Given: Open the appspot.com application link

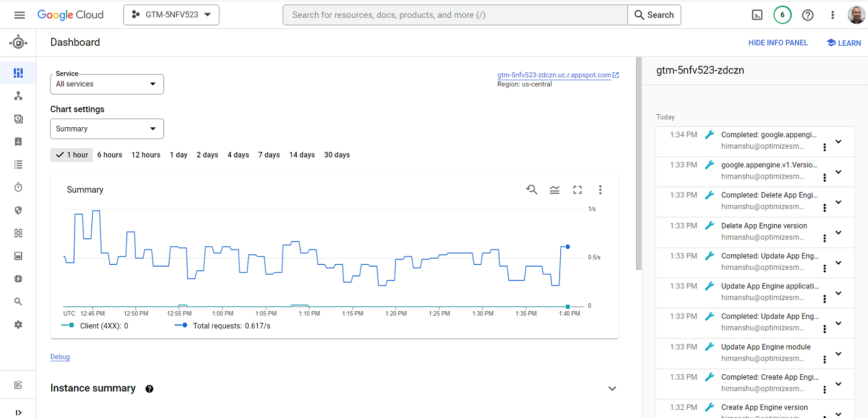Looking at the screenshot, I should coord(554,75).
